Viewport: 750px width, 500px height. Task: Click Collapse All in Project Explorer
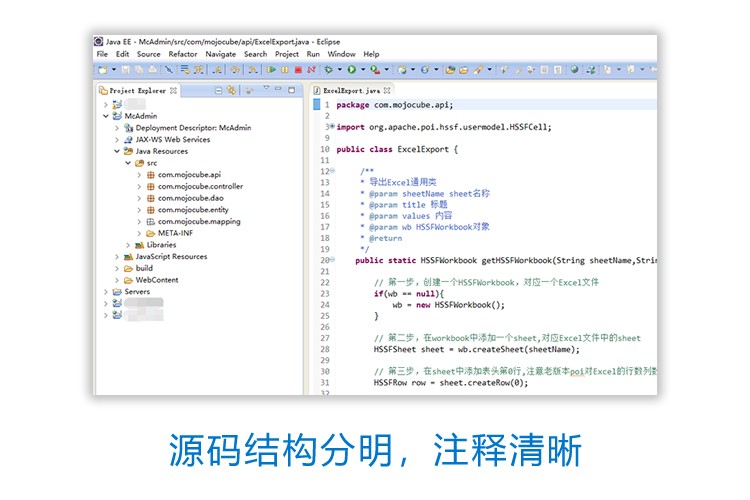coord(218,90)
